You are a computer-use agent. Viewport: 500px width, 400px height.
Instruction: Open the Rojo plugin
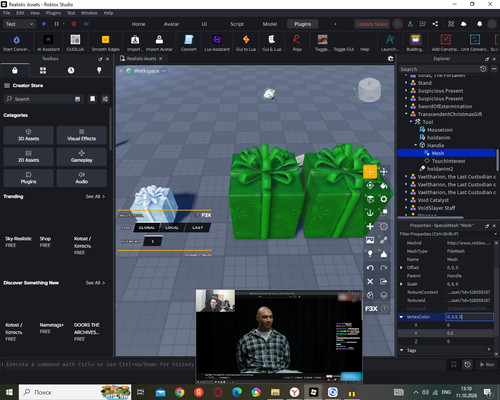tap(297, 43)
